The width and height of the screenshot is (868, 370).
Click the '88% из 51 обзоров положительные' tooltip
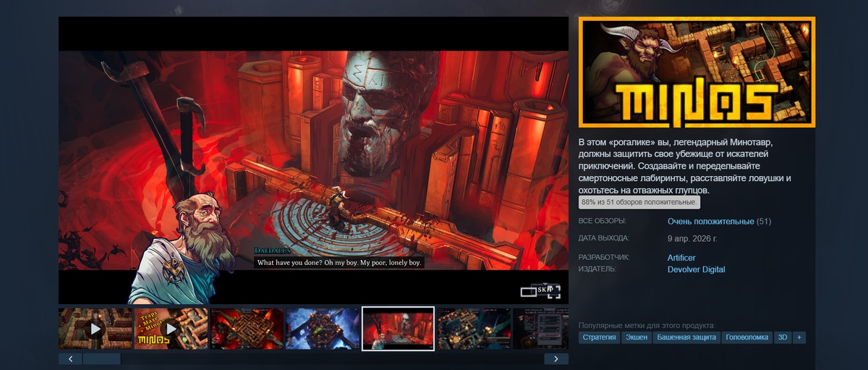[x=639, y=202]
